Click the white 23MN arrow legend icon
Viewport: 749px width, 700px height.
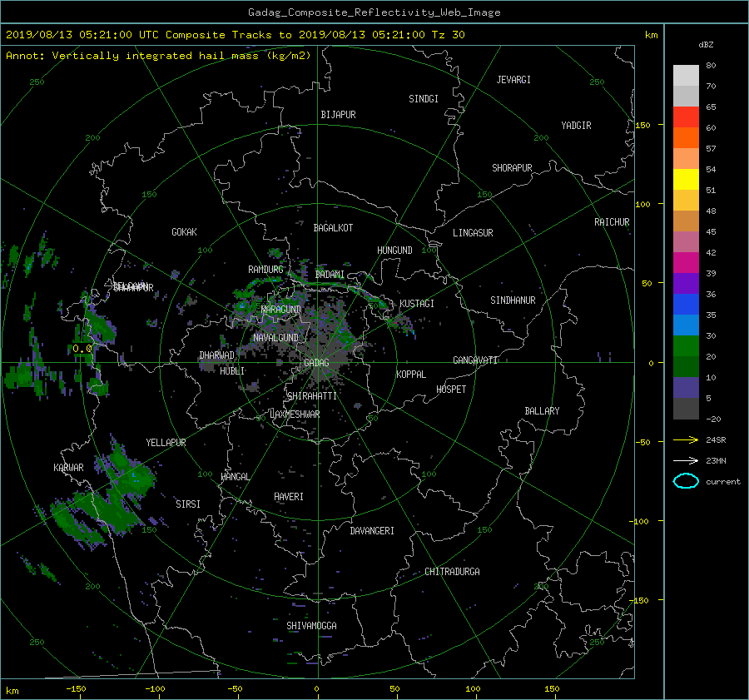686,460
